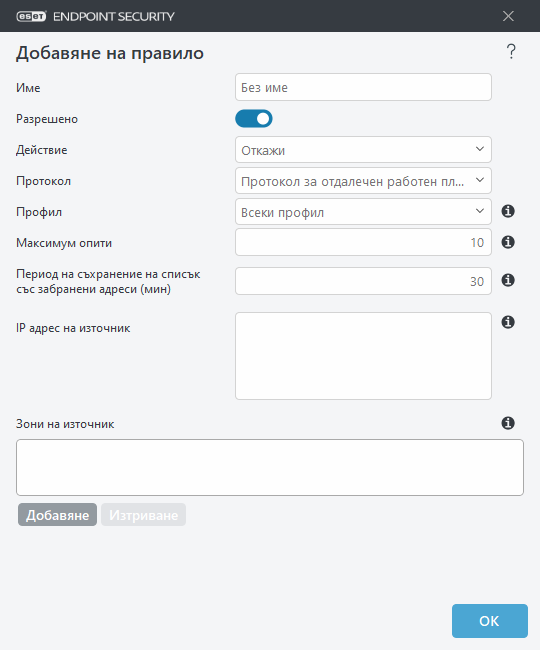Click the IP адрес на източник text area

point(363,356)
